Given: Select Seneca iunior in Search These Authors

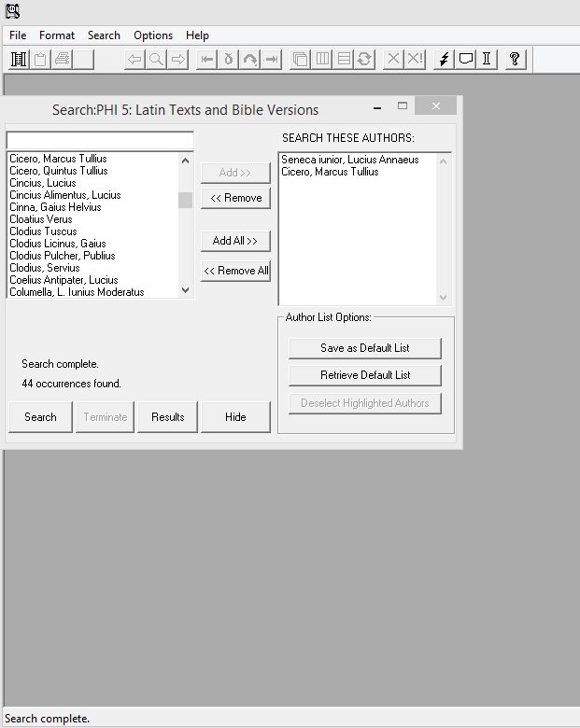Looking at the screenshot, I should click(x=350, y=160).
